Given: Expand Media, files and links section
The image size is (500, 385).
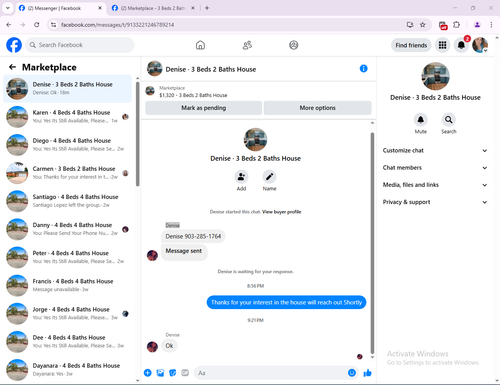Looking at the screenshot, I should (x=435, y=185).
